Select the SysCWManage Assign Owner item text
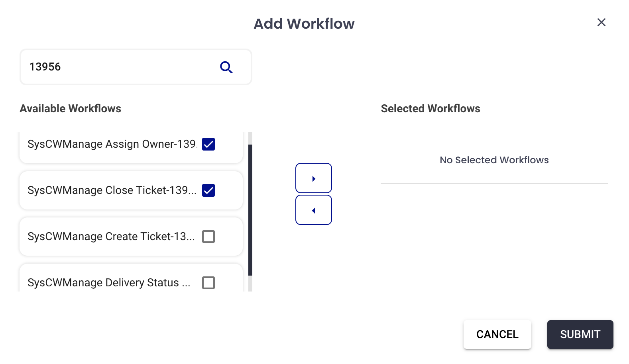The image size is (629, 364). (x=112, y=144)
